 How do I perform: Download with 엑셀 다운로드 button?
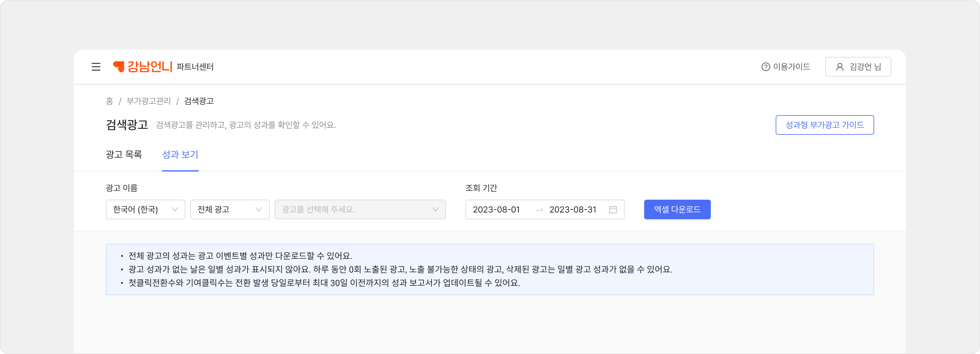[x=677, y=209]
